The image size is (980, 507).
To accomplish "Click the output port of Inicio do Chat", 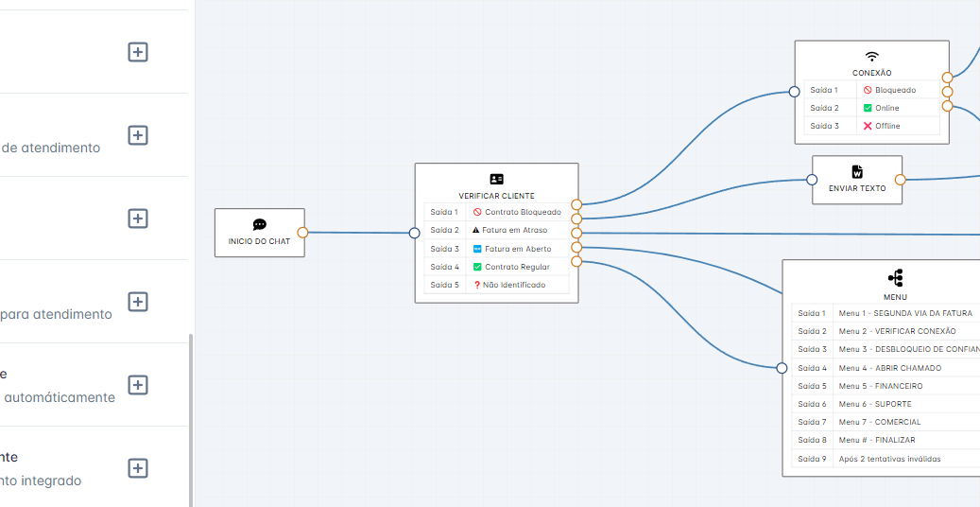I will point(302,232).
